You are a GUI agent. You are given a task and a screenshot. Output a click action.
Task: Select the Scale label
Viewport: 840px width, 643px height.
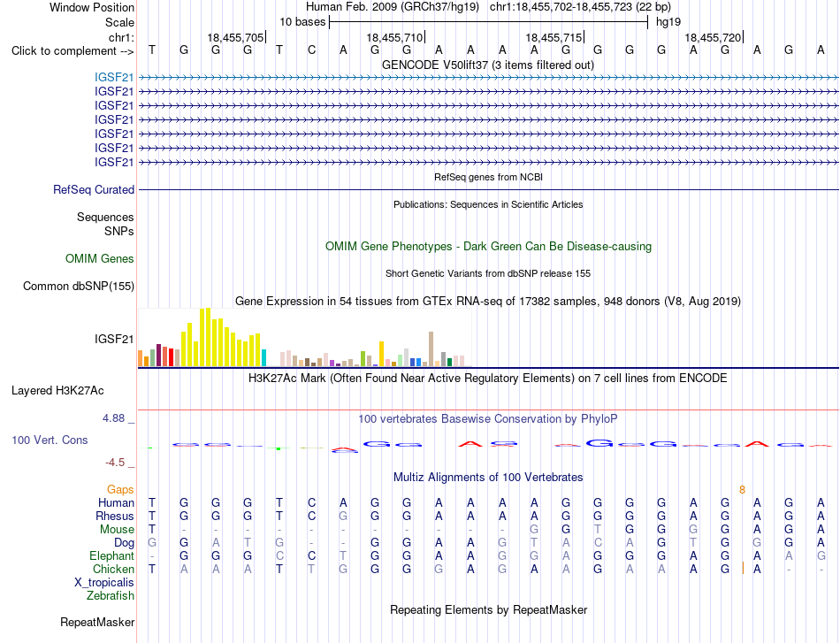click(x=119, y=22)
